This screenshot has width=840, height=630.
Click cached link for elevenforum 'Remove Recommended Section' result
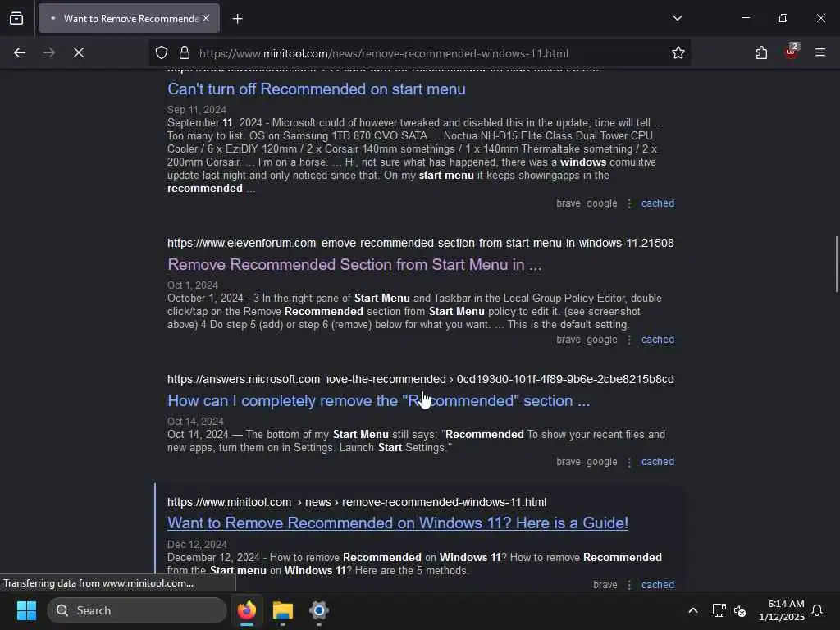click(658, 339)
